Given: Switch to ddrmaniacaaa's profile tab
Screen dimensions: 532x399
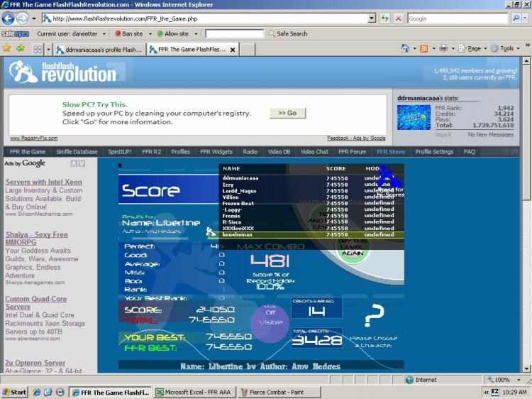Looking at the screenshot, I should 100,50.
